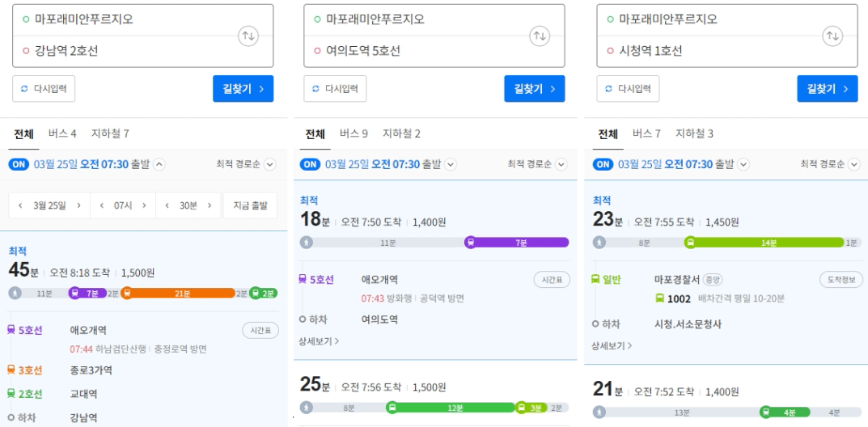Advance the 07시 hour with its right arrow

pyautogui.click(x=145, y=205)
